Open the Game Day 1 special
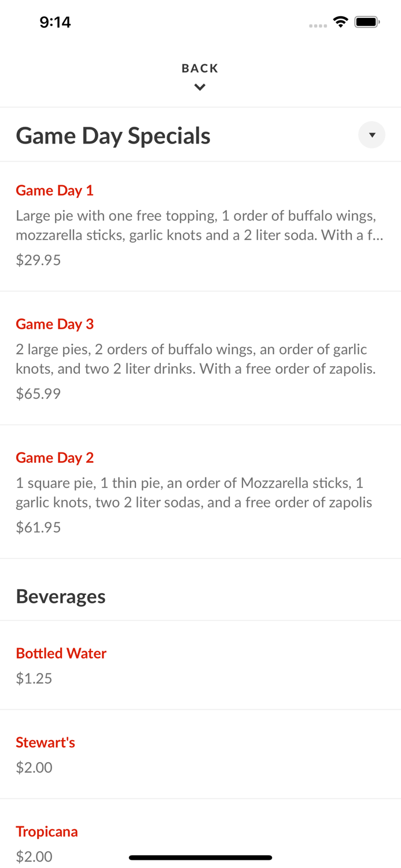This screenshot has width=401, height=868. pos(54,190)
